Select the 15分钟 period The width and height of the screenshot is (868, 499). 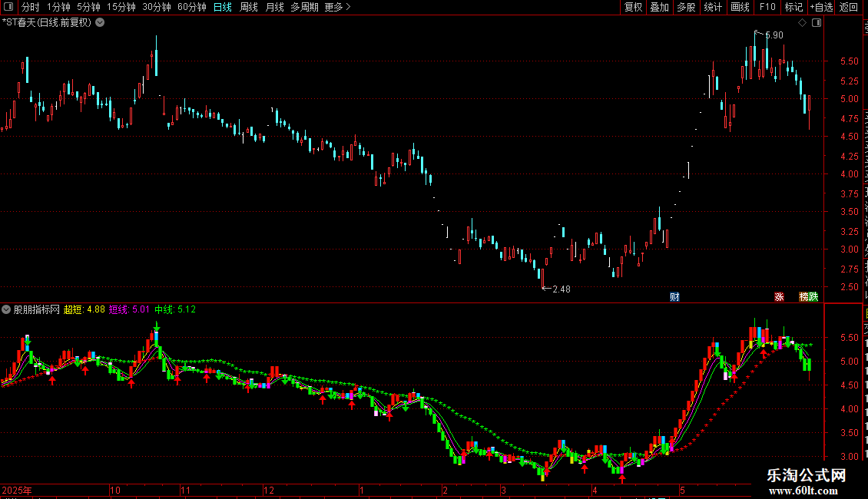click(x=121, y=7)
